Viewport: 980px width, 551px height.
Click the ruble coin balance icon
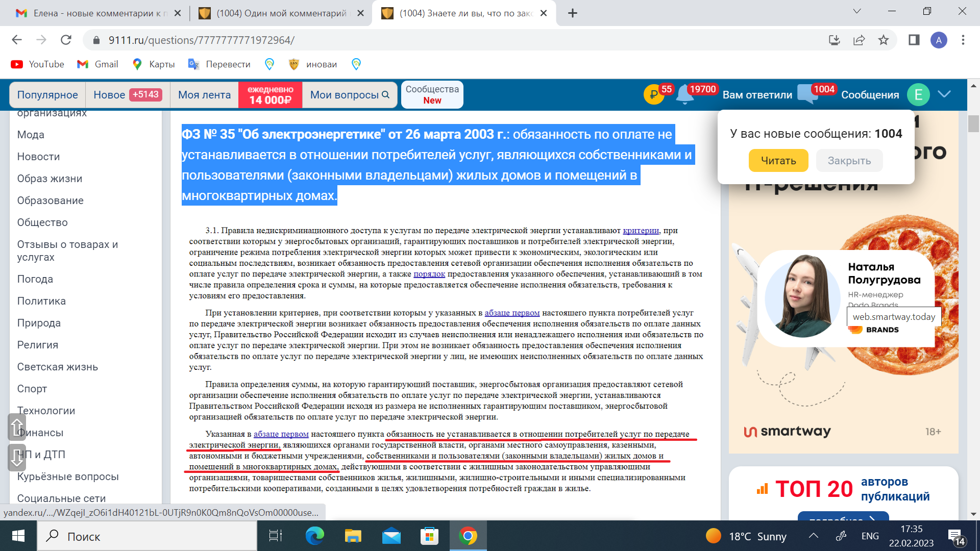coord(653,95)
